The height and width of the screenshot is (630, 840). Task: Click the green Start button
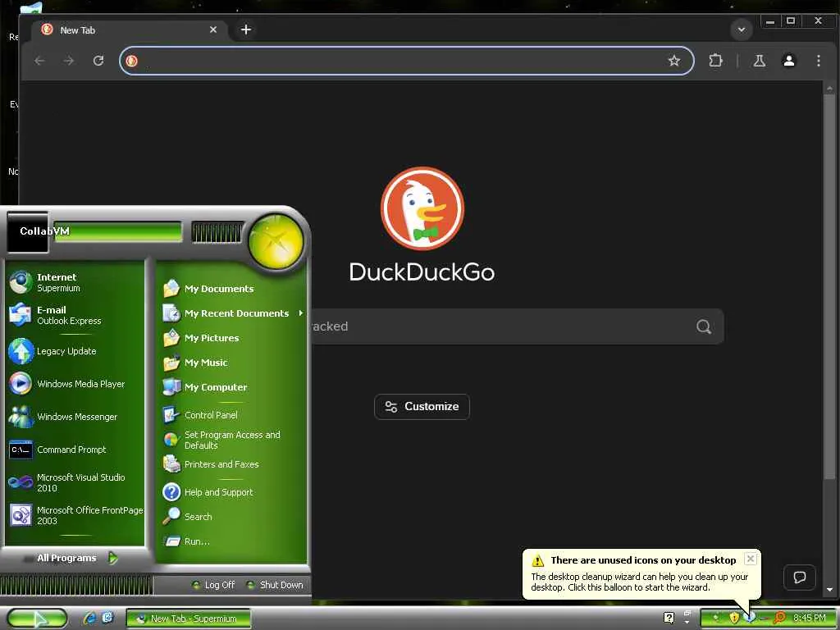click(36, 619)
